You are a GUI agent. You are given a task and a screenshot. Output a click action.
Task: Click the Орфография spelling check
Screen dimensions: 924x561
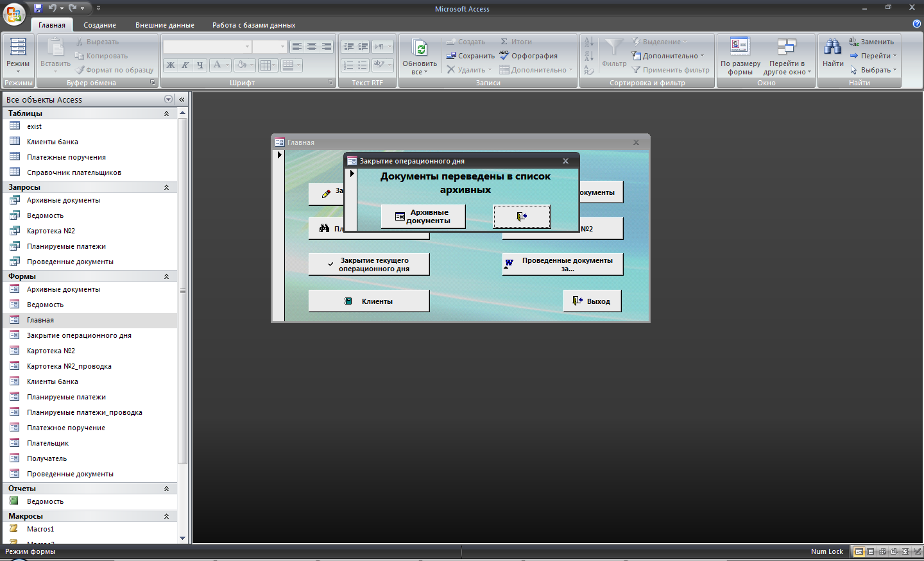[529, 56]
